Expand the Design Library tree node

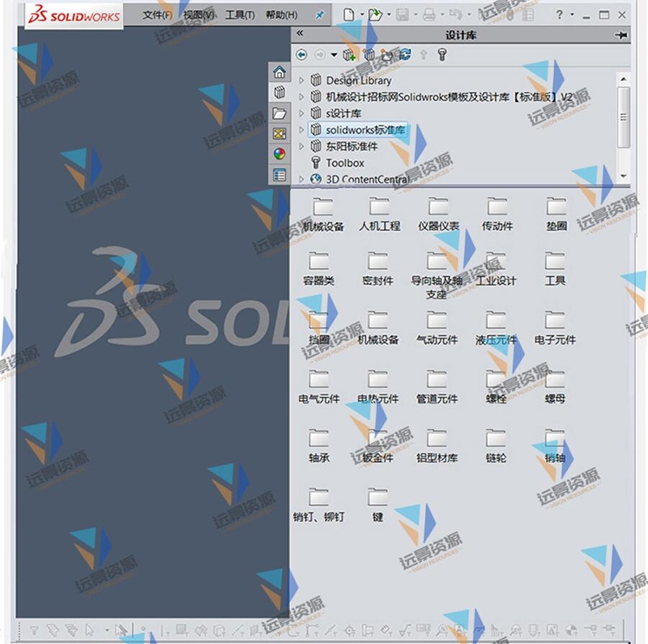point(301,80)
